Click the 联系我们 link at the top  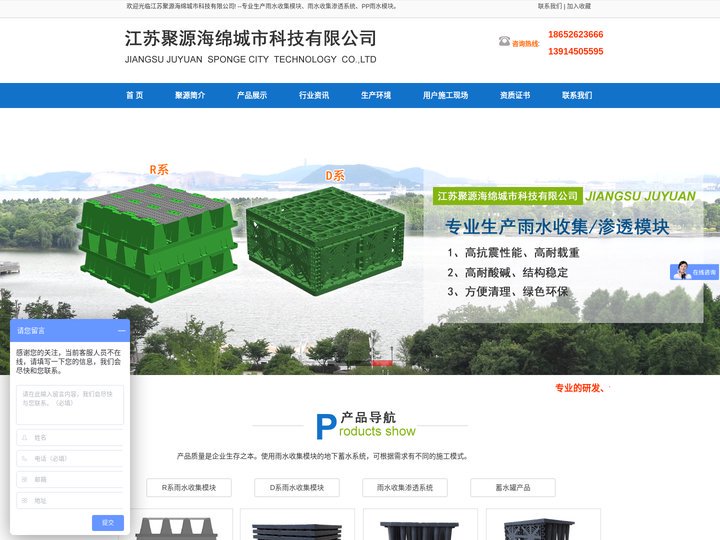(x=550, y=6)
